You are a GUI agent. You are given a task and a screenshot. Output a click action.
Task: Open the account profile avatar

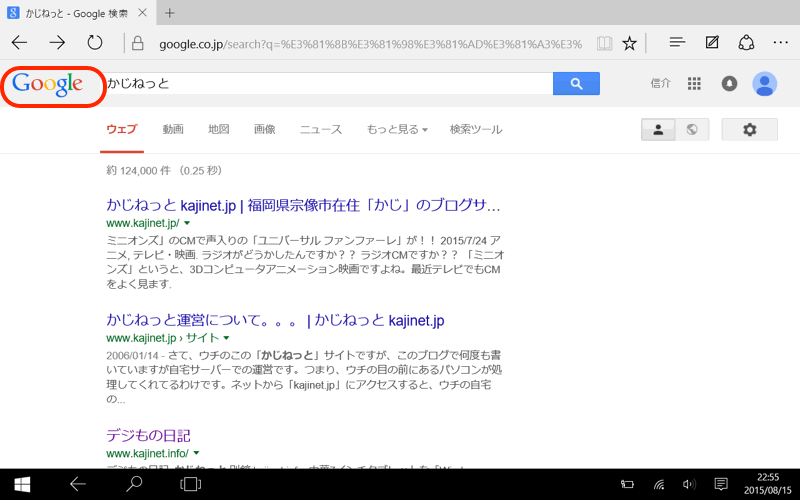[765, 84]
